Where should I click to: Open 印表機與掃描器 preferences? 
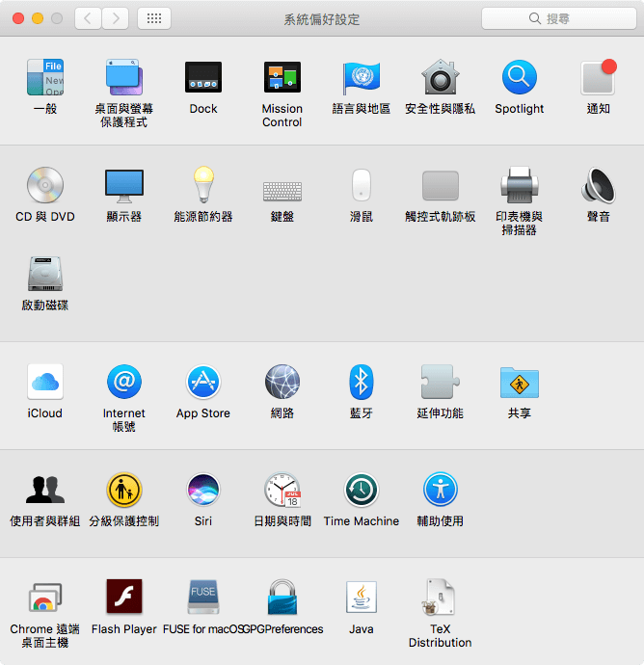click(520, 185)
